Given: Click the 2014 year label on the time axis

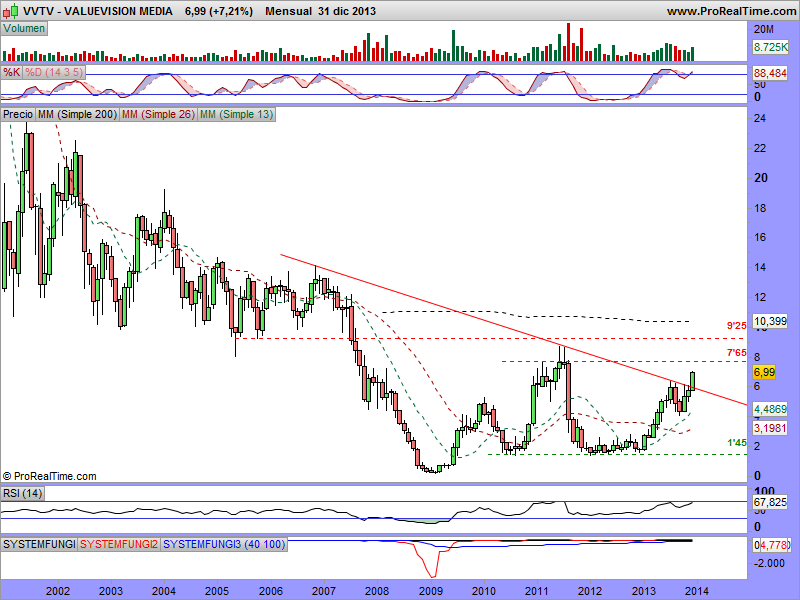Looking at the screenshot, I should point(696,591).
